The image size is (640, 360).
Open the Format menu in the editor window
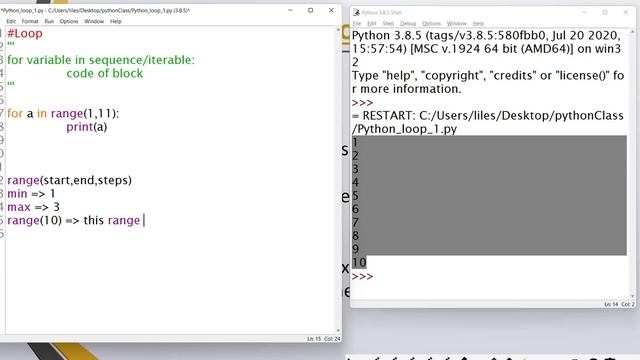[30, 21]
